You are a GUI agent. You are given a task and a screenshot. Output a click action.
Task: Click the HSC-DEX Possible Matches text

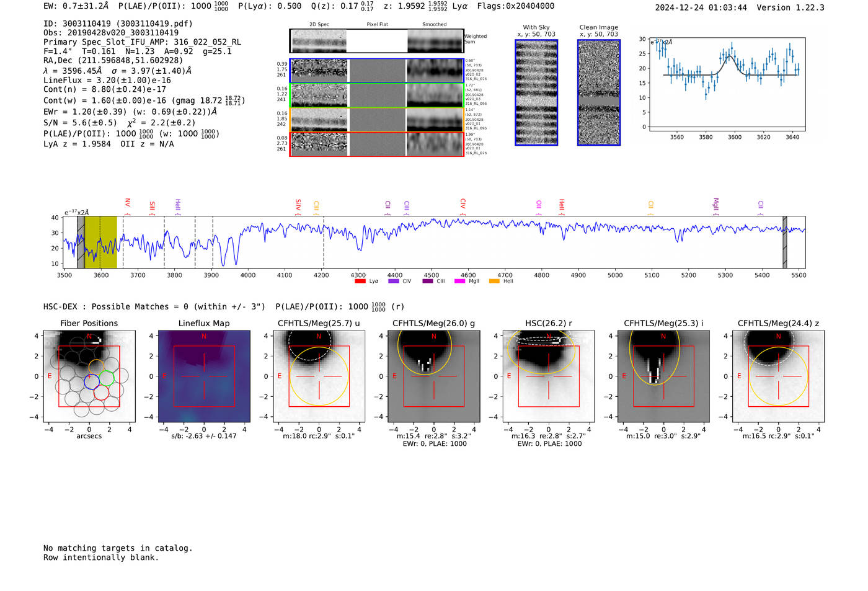click(x=154, y=306)
